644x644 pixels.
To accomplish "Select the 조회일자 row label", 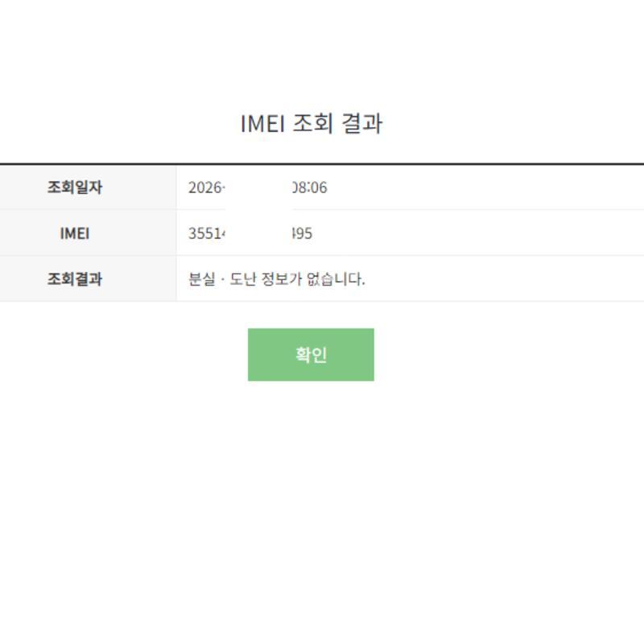I will click(x=75, y=188).
